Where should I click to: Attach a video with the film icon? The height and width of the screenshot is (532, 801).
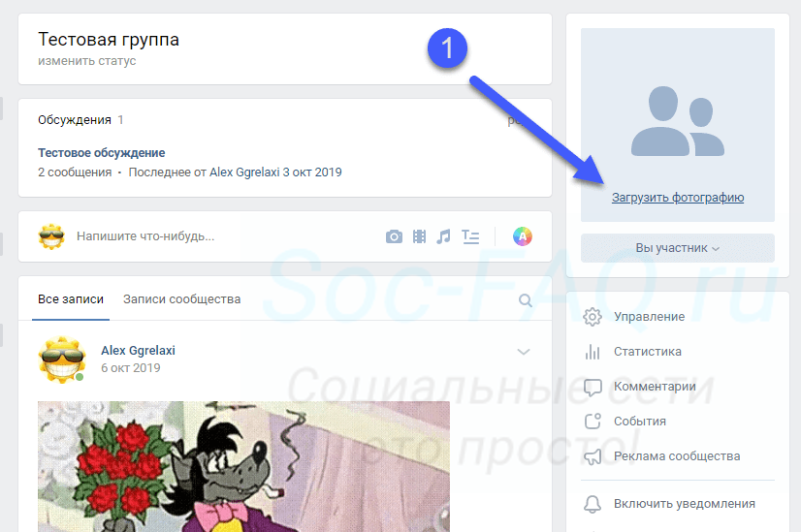click(419, 236)
